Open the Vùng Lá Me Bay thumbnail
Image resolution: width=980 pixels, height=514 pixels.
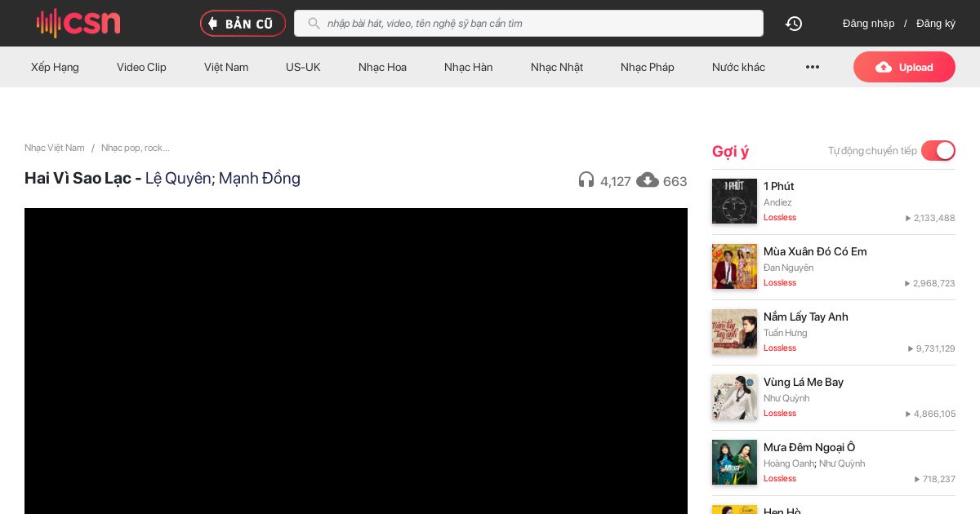pos(734,397)
